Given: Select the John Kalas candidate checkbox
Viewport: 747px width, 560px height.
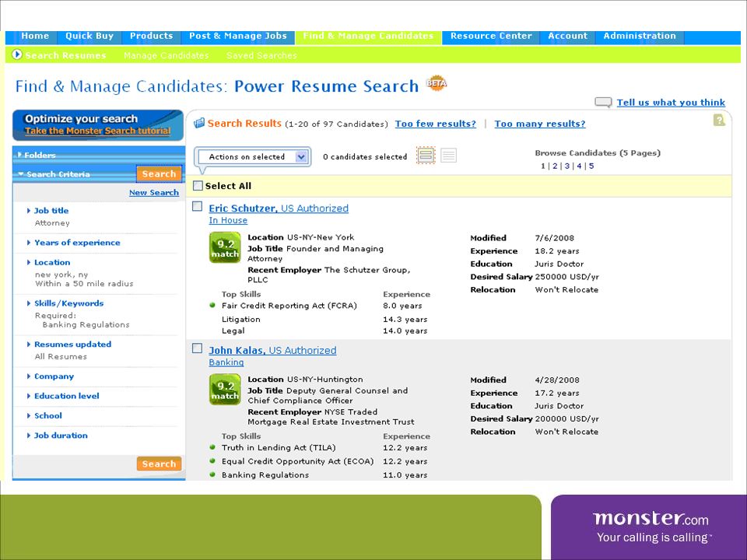Looking at the screenshot, I should tap(197, 348).
